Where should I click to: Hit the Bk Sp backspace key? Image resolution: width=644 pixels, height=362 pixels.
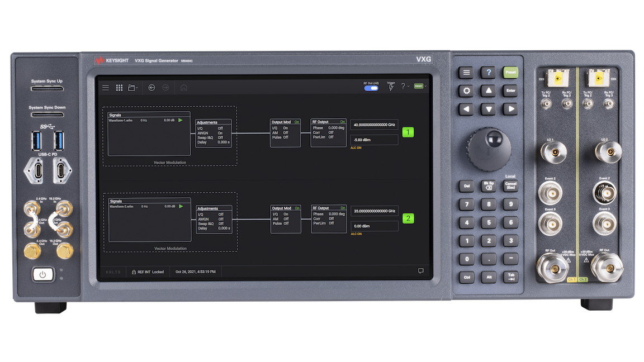pos(489,186)
